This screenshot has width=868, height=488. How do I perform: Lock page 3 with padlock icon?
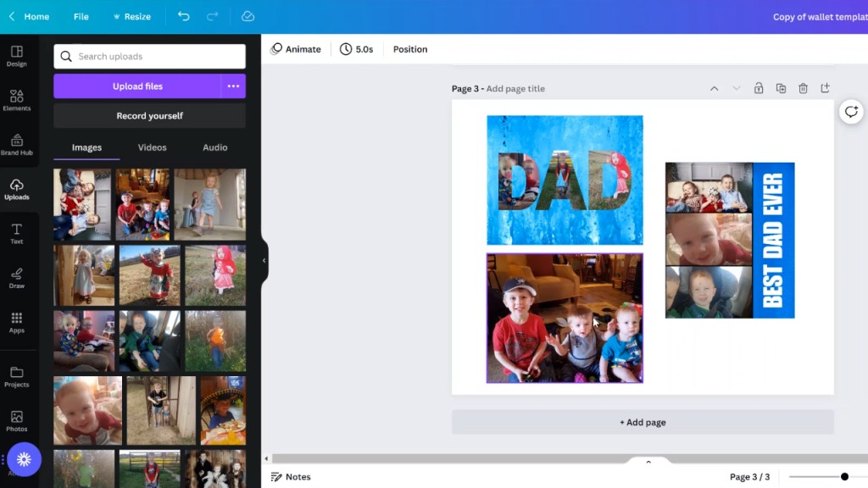759,88
